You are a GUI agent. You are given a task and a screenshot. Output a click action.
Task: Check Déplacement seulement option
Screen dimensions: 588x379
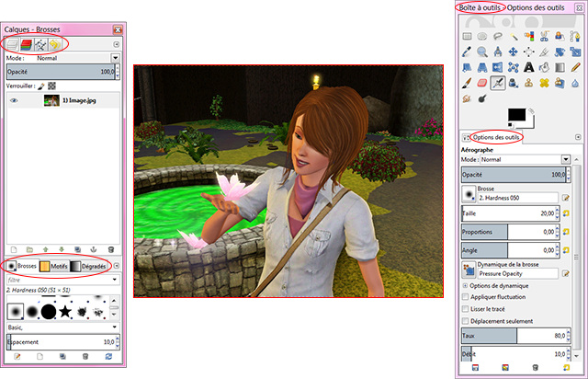coord(466,321)
